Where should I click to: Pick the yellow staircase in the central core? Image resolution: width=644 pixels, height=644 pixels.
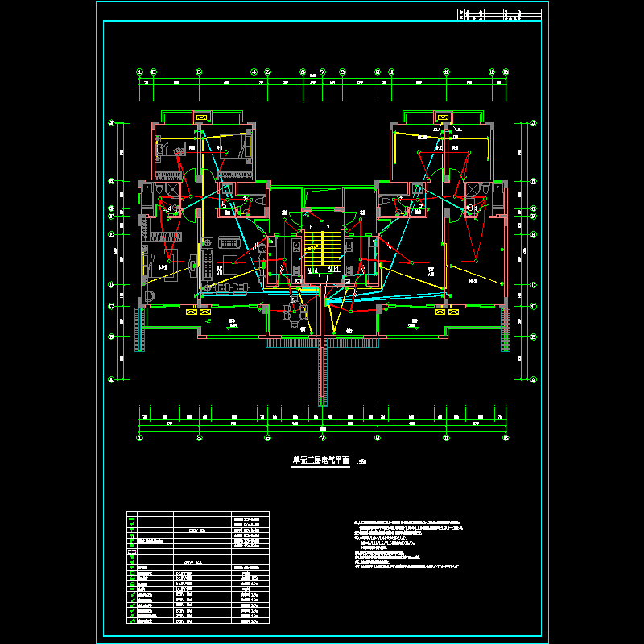pos(323,249)
